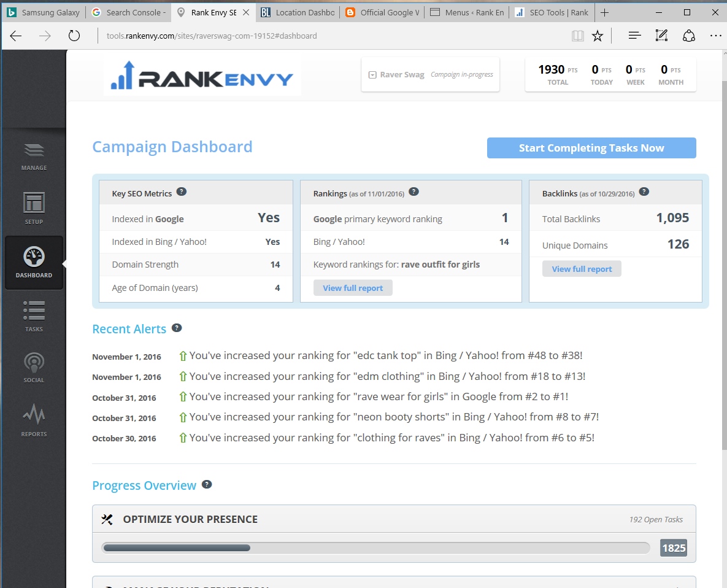Open the Reports sidebar section
Image resolution: width=727 pixels, height=588 pixels.
coord(34,420)
